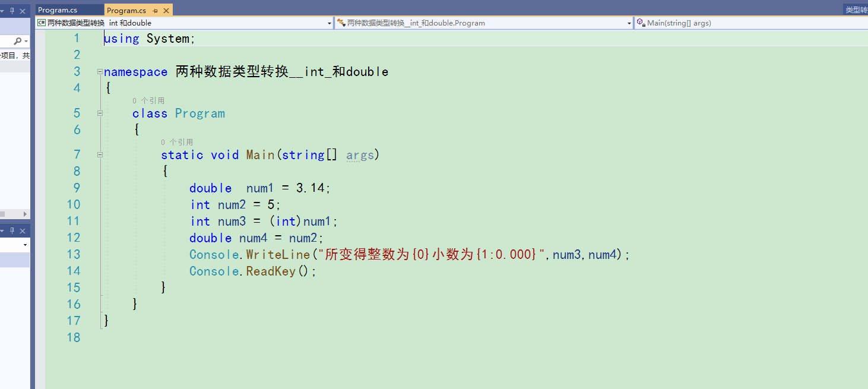Collapse the Main method block on line 7
The width and height of the screenshot is (868, 389).
100,155
